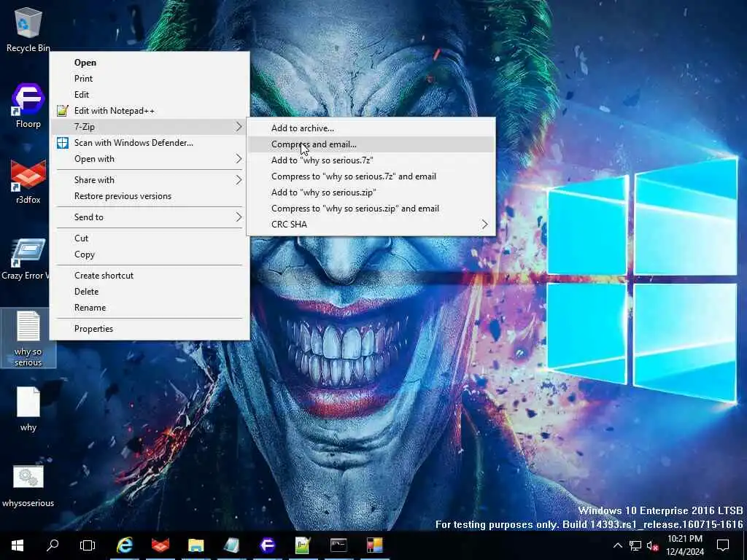Select 'Add to "why so serious.zip"'
Viewport: 747px width, 560px height.
pyautogui.click(x=371, y=192)
